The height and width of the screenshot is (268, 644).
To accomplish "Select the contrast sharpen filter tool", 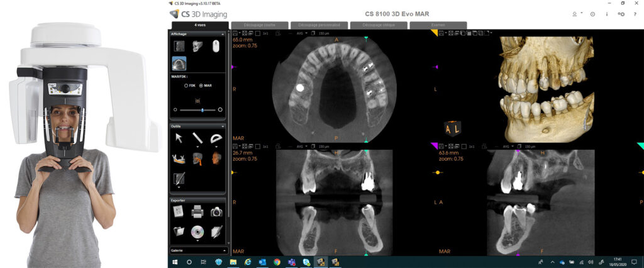I will 179,178.
